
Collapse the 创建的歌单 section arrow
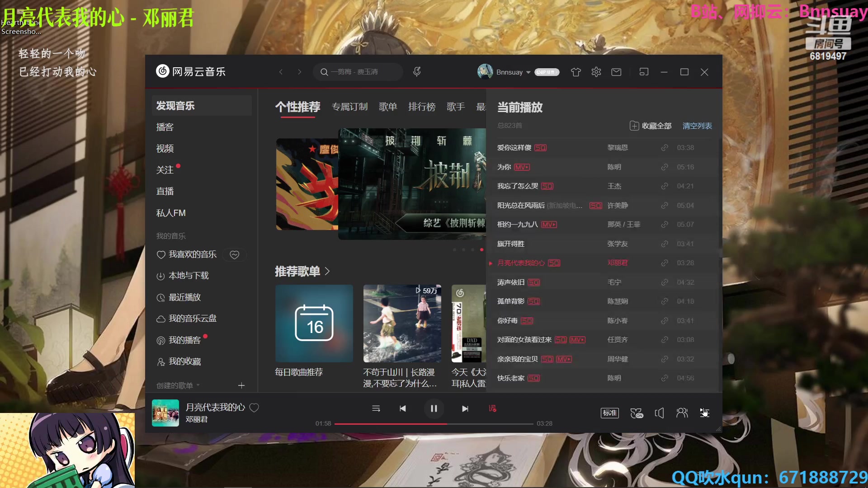(x=198, y=385)
